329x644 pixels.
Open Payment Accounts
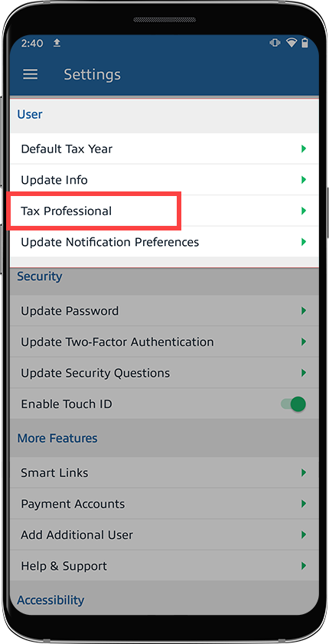(164, 504)
